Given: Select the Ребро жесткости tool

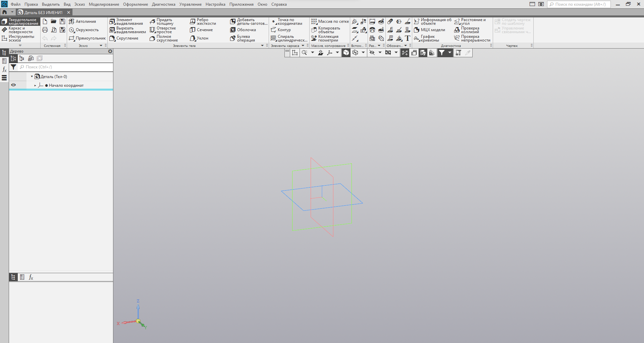Looking at the screenshot, I should point(203,21).
